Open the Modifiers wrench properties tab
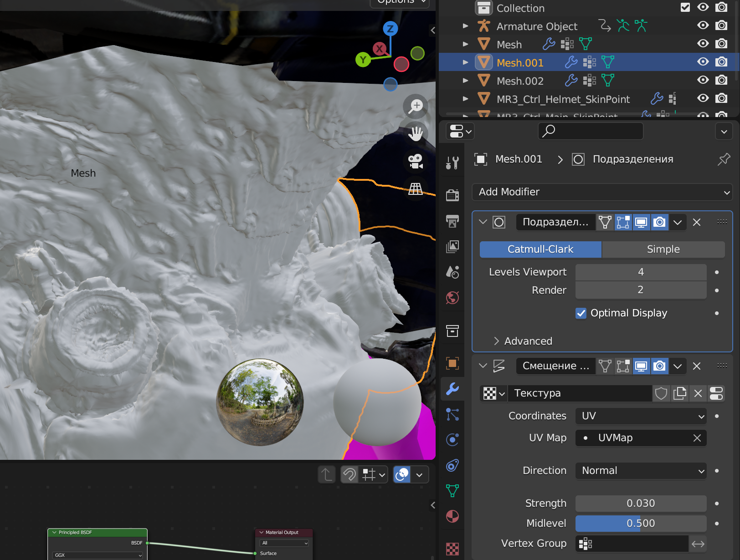The height and width of the screenshot is (560, 740). [452, 389]
